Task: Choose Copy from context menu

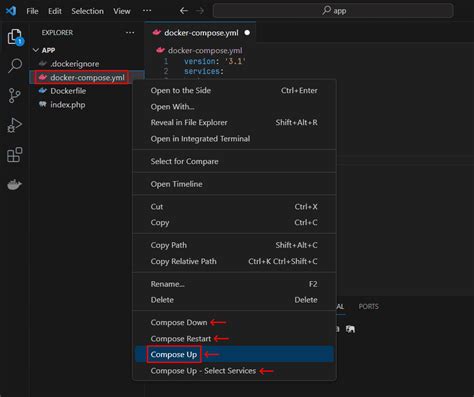Action: (x=234, y=222)
